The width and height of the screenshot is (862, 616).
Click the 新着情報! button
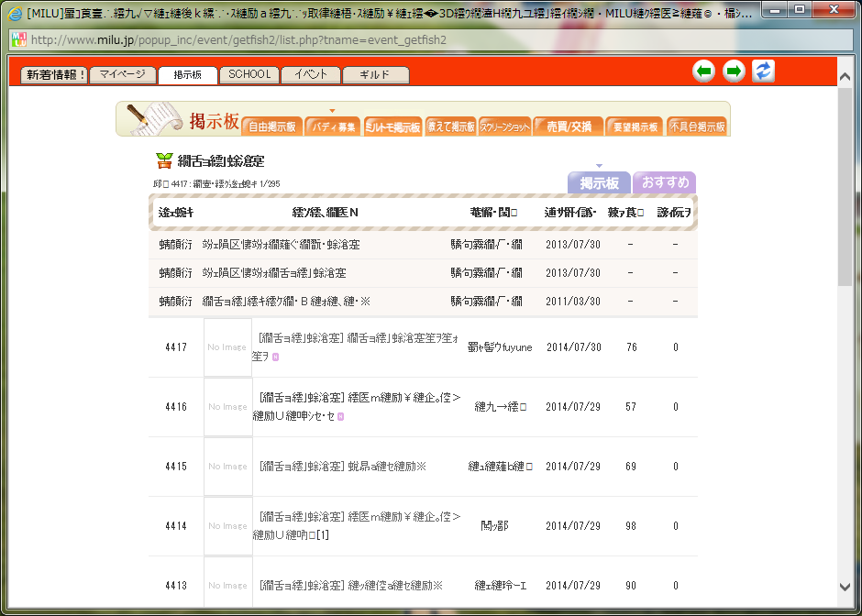[x=54, y=75]
